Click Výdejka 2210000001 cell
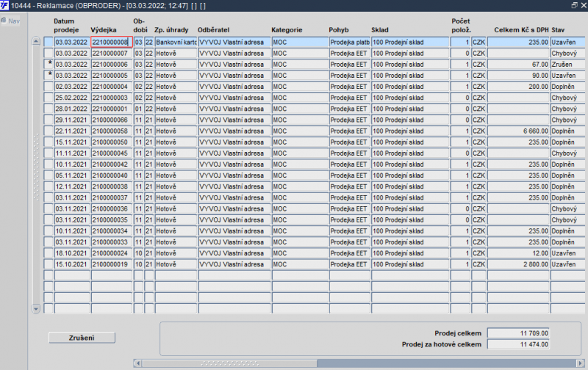The image size is (588, 370). 112,109
